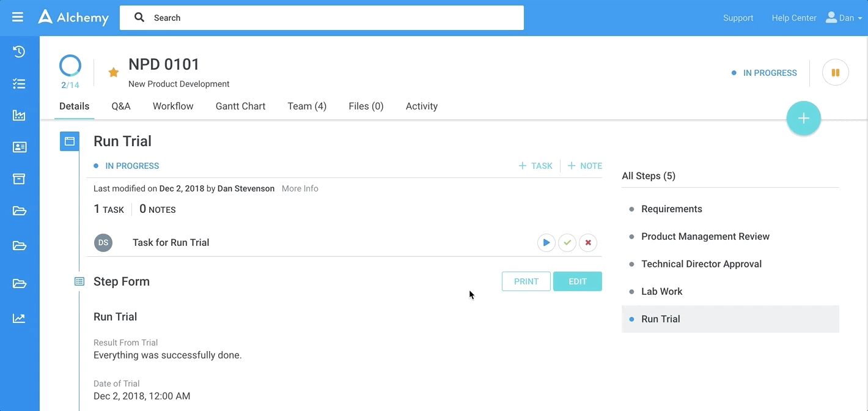Open the trend line chart sidebar icon
This screenshot has width=868, height=411.
(x=19, y=318)
